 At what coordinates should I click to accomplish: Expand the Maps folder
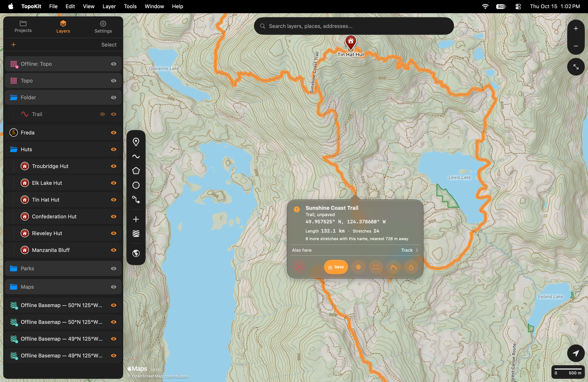pos(14,287)
